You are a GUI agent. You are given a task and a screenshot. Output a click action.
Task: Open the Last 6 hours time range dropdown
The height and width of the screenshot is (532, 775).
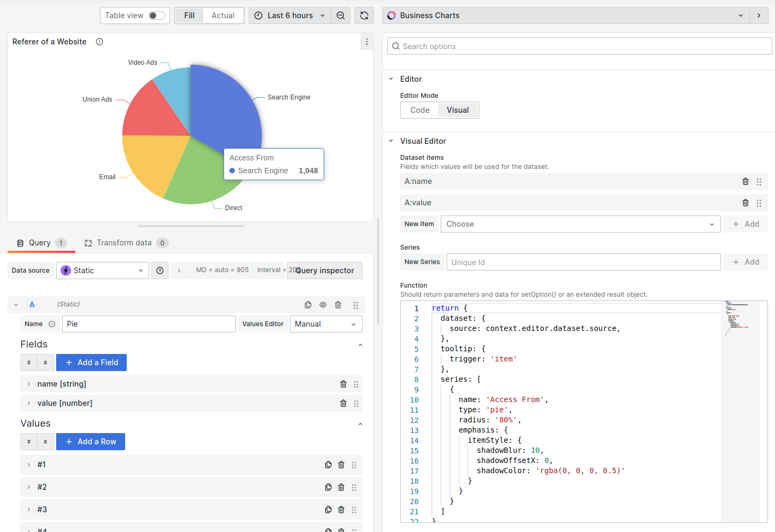click(289, 16)
